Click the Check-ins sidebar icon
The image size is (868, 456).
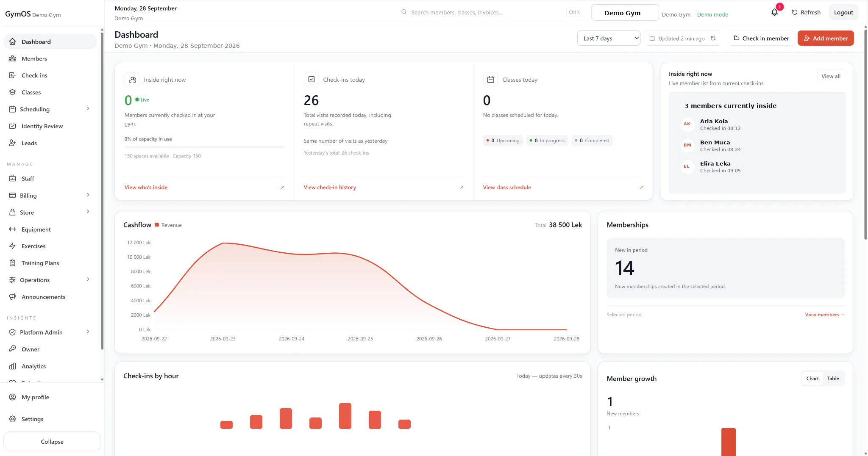coord(13,75)
